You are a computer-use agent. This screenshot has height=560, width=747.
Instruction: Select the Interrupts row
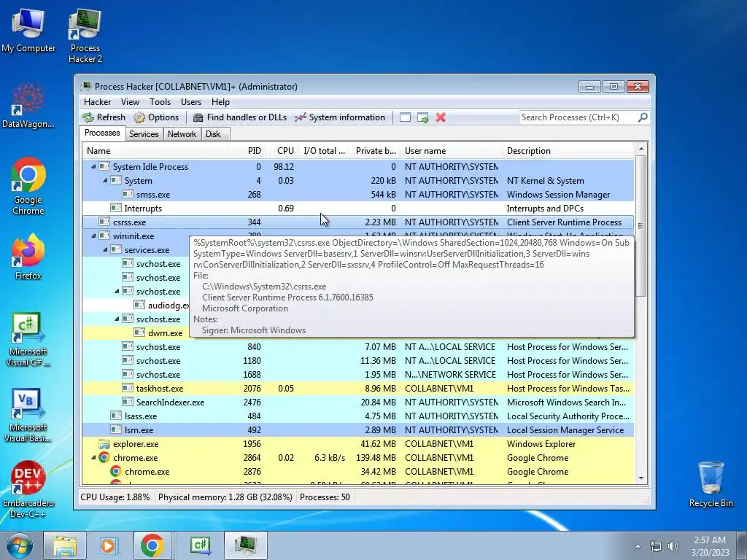click(357, 209)
